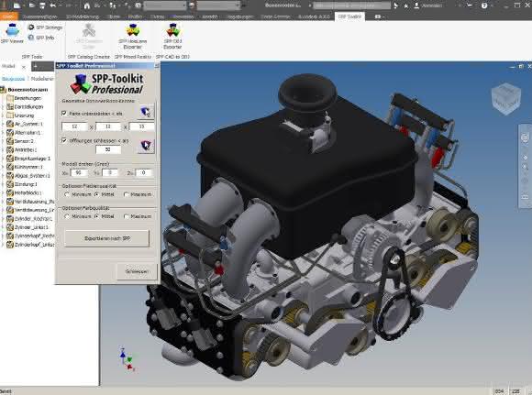The image size is (532, 395).
Task: Select Abgas_System:1 in the model tree
Action: coord(28,176)
